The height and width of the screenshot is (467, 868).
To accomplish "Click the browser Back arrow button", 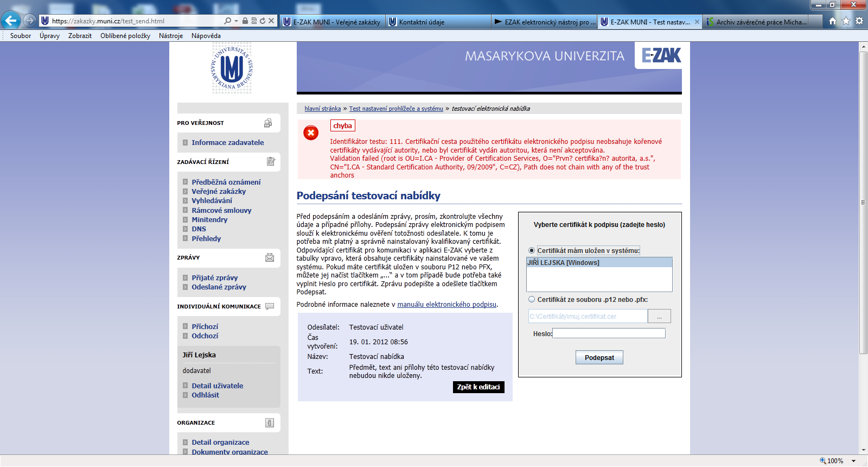I will tap(11, 21).
